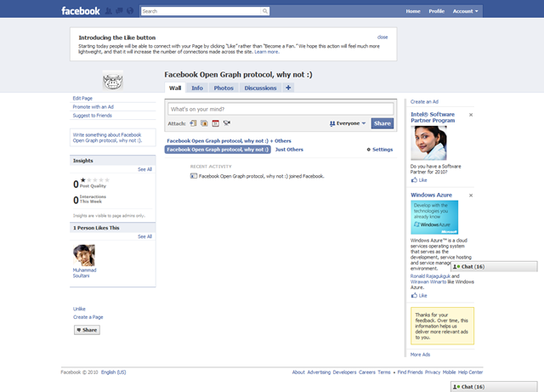Image resolution: width=544 pixels, height=392 pixels.
Task: Change language via English (US)
Action: tap(113, 372)
